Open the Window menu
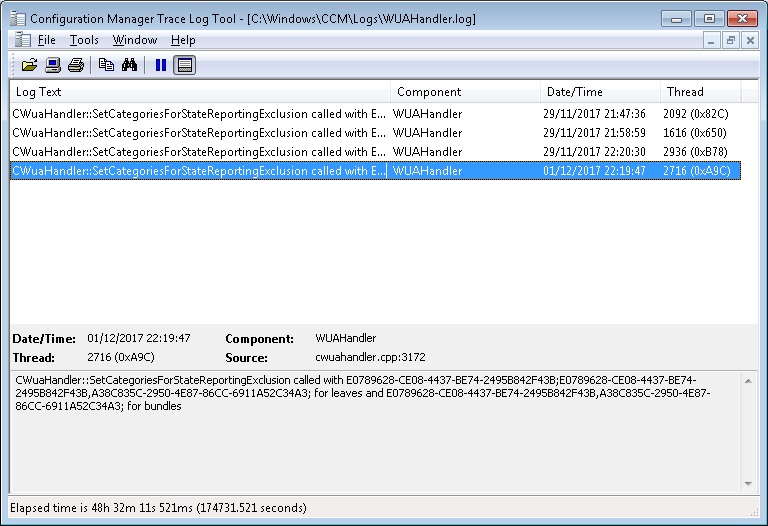 134,40
